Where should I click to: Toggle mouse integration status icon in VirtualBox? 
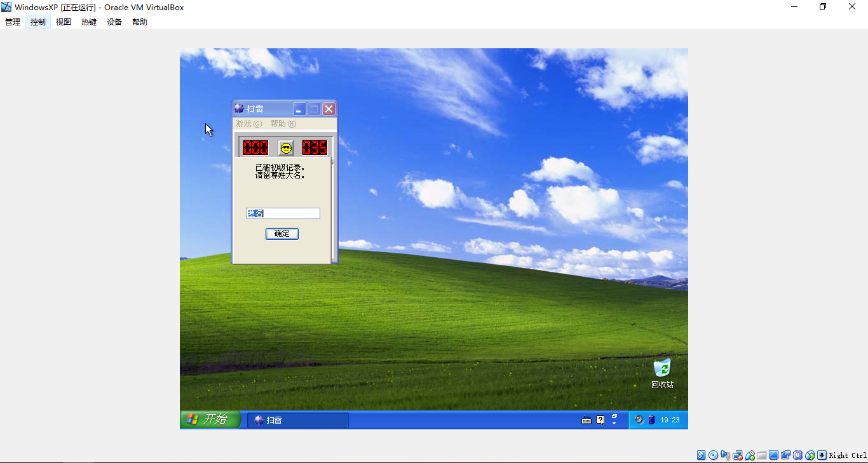(x=811, y=455)
